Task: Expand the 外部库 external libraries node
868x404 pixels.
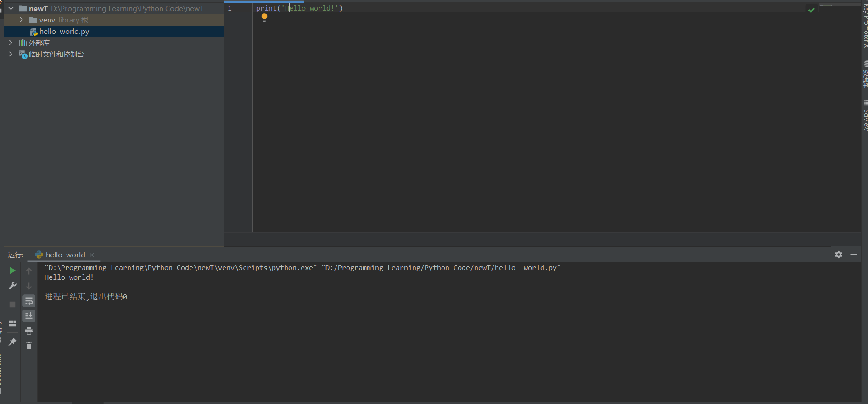Action: (x=11, y=43)
